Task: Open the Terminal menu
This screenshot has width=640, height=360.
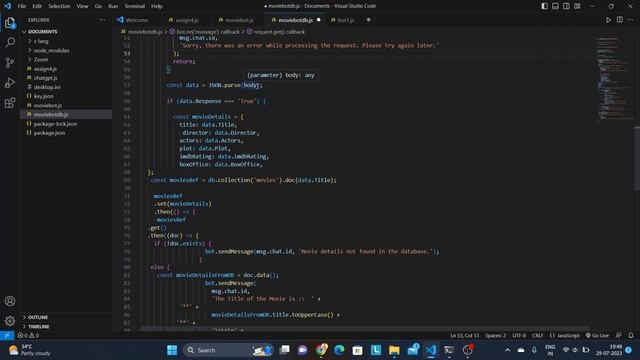Action: (x=135, y=6)
